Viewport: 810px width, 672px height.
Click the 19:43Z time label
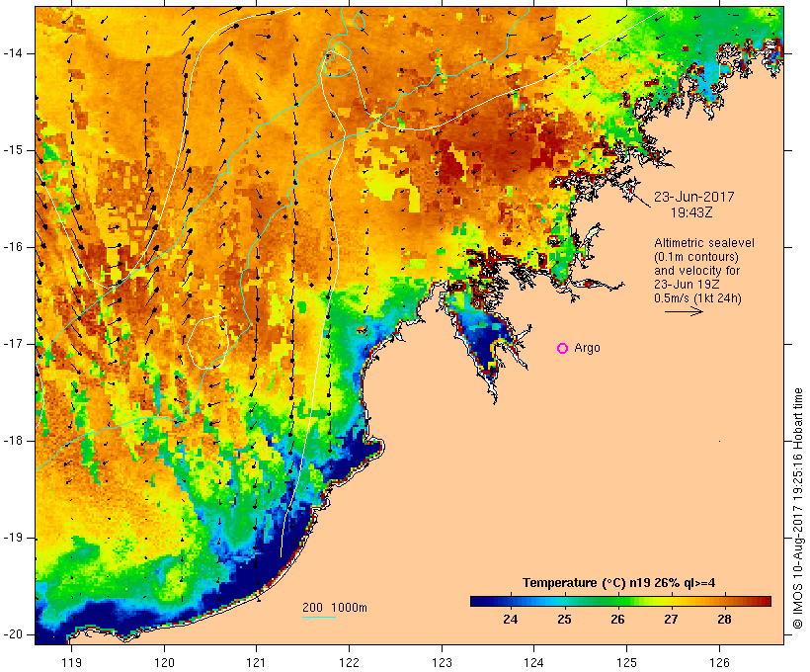(x=691, y=212)
